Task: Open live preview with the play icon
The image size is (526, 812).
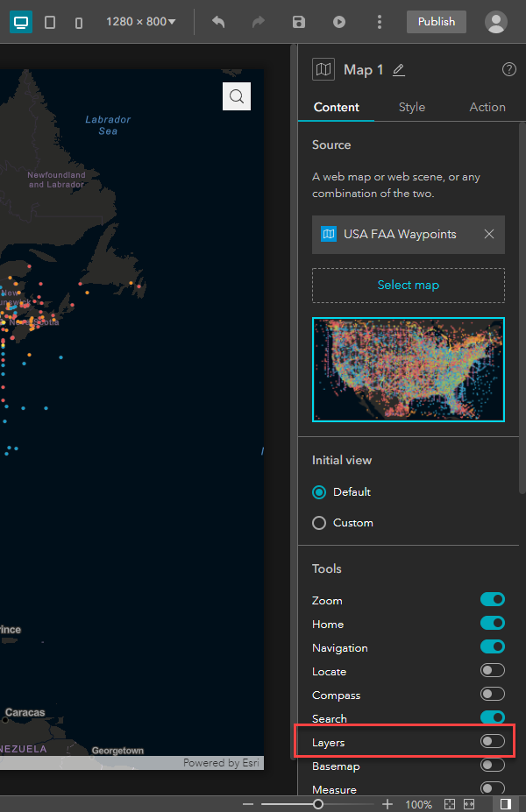Action: click(339, 22)
